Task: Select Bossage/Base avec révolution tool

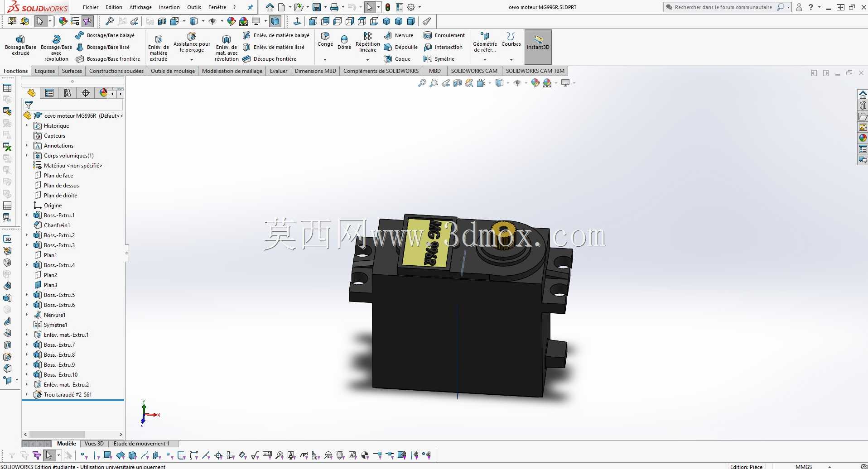Action: (56, 48)
